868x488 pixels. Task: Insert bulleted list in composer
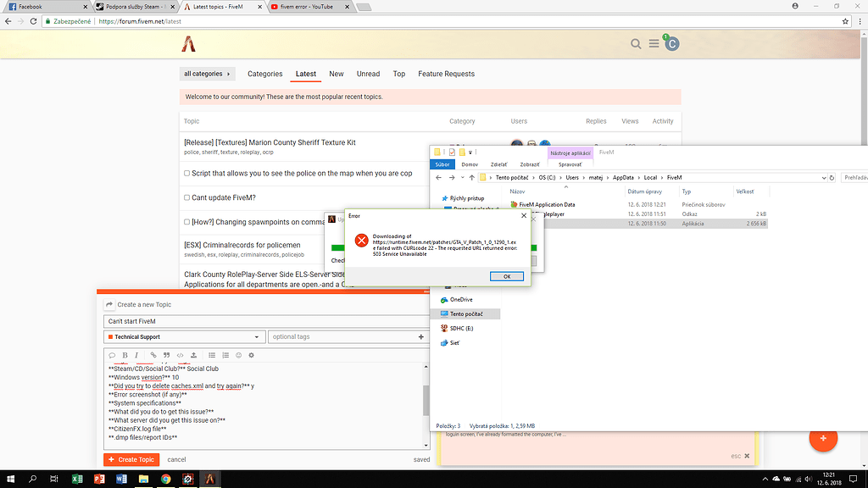click(211, 355)
